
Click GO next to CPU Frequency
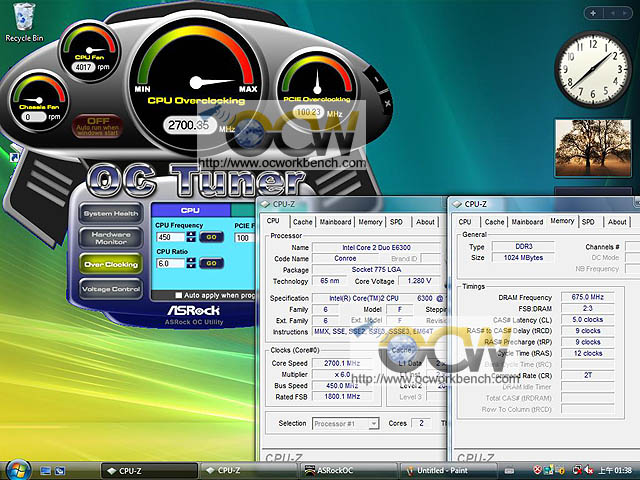211,237
